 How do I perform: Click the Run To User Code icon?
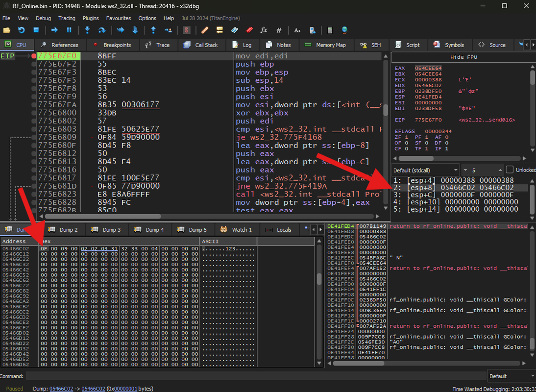[x=168, y=30]
